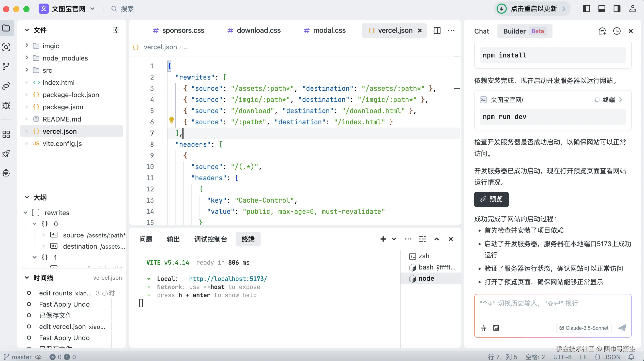Open the file panel filter settings icon

coord(116,30)
